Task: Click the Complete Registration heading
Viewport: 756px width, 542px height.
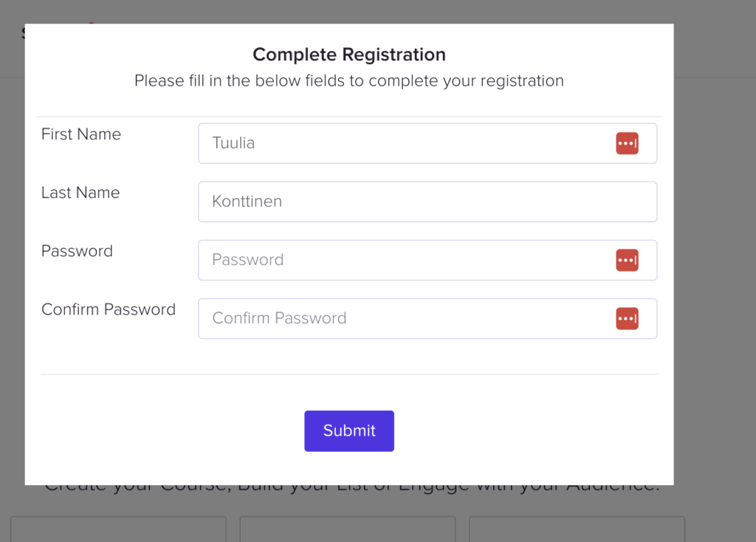Action: (x=349, y=55)
